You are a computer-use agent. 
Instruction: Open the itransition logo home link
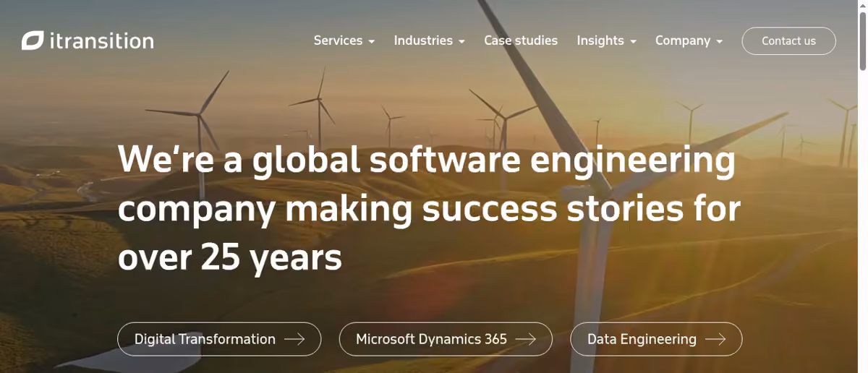click(88, 40)
